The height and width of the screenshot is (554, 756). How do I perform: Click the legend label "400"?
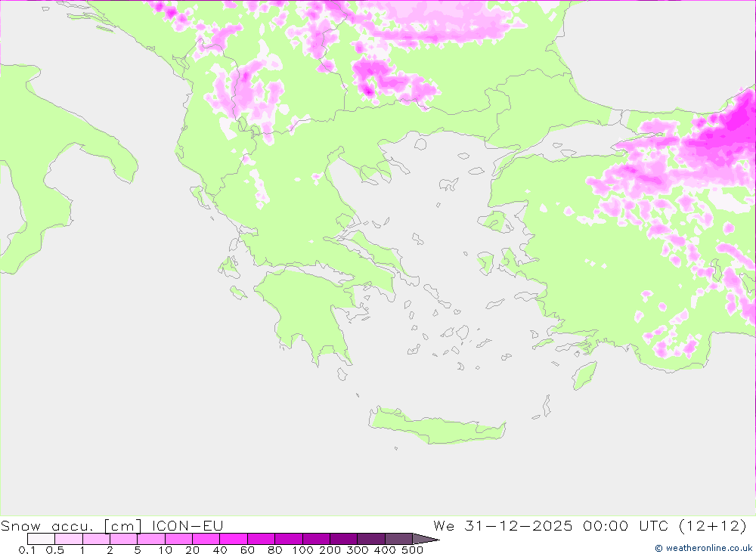(x=386, y=549)
